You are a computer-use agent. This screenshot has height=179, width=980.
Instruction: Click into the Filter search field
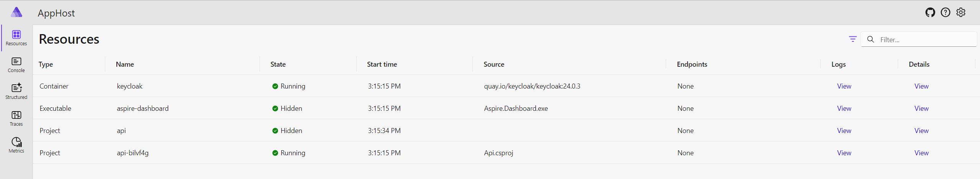919,39
